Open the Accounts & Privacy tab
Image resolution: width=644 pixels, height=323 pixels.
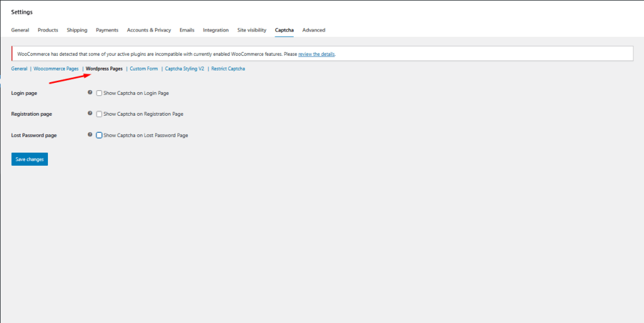point(149,30)
